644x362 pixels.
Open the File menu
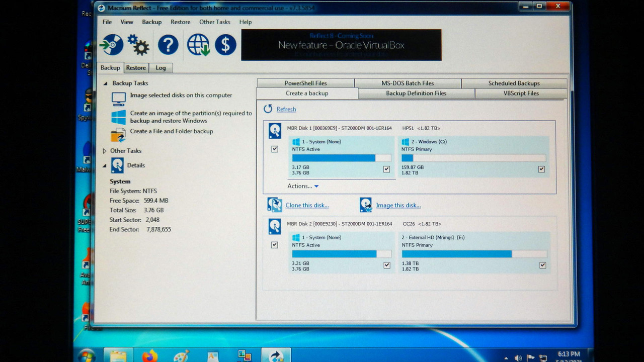[x=107, y=22]
